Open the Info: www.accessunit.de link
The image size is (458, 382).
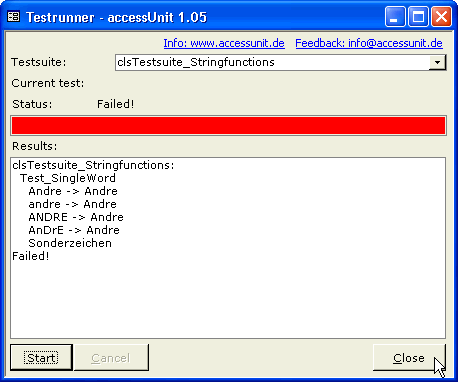coord(224,43)
